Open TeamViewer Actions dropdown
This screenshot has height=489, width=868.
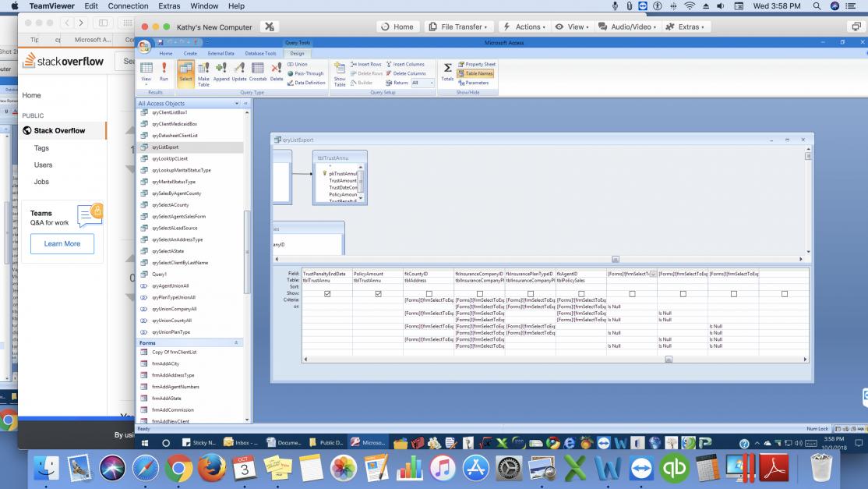(x=524, y=27)
